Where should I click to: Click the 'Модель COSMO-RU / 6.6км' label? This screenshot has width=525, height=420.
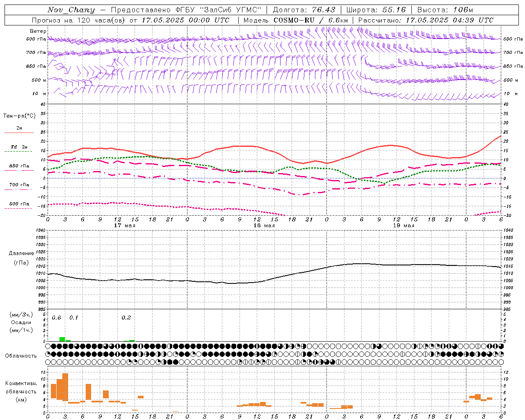pyautogui.click(x=296, y=20)
